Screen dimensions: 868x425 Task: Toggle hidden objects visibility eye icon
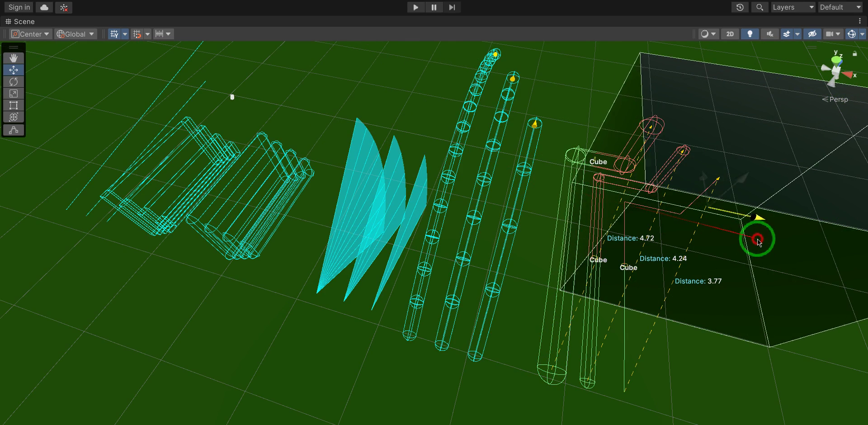[812, 34]
